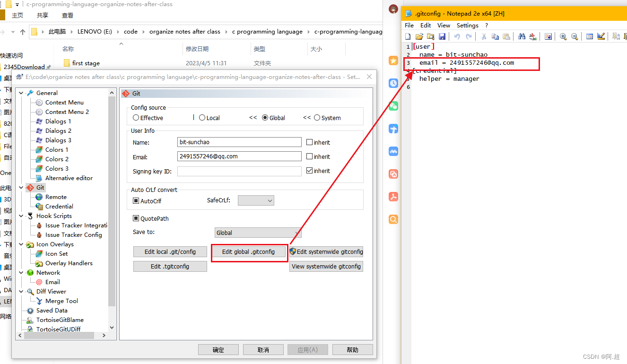627x364 pixels.
Task: Click the New file icon in Notepad2
Action: [408, 36]
